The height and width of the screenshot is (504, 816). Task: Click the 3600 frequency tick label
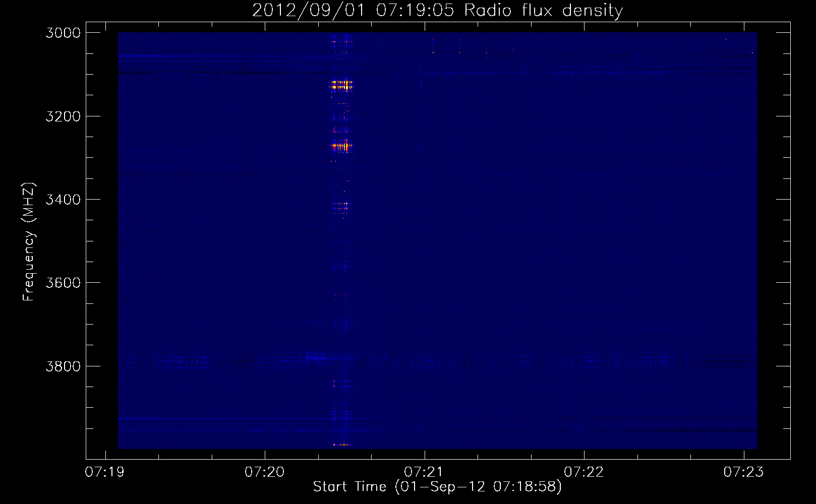(63, 283)
